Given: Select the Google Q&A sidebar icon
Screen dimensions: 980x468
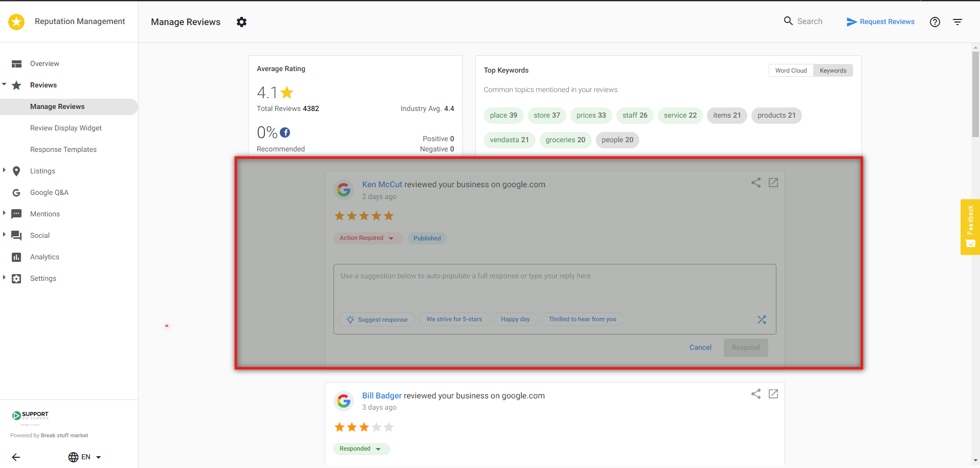Looking at the screenshot, I should pyautogui.click(x=16, y=192).
